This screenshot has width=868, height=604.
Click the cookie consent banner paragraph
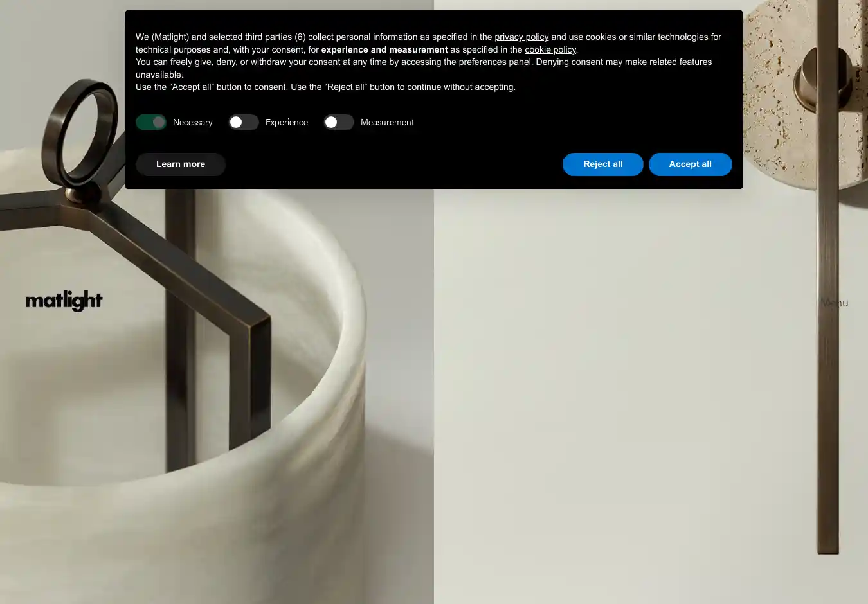428,62
